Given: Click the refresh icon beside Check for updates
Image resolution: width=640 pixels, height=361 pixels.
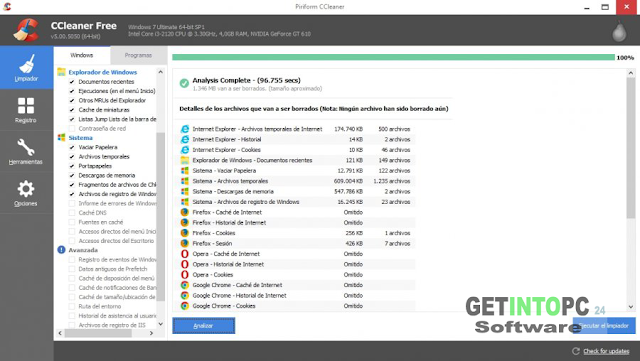Looking at the screenshot, I should 576,351.
